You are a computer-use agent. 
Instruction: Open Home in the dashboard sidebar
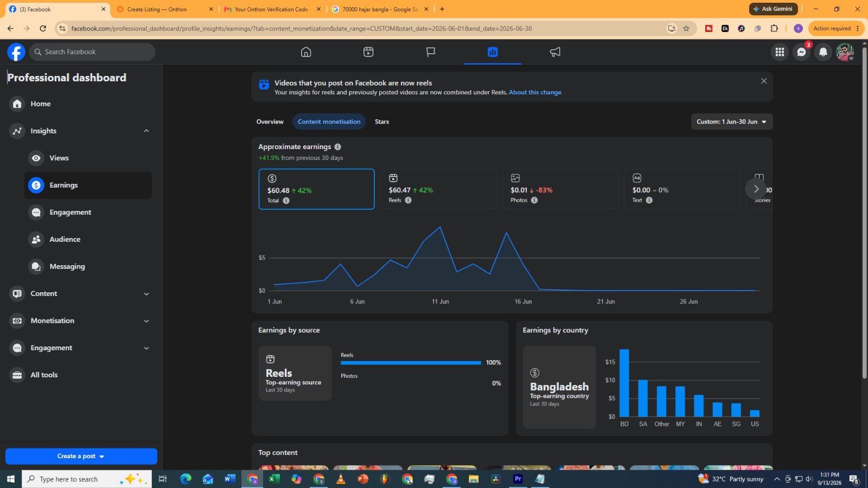click(80, 104)
